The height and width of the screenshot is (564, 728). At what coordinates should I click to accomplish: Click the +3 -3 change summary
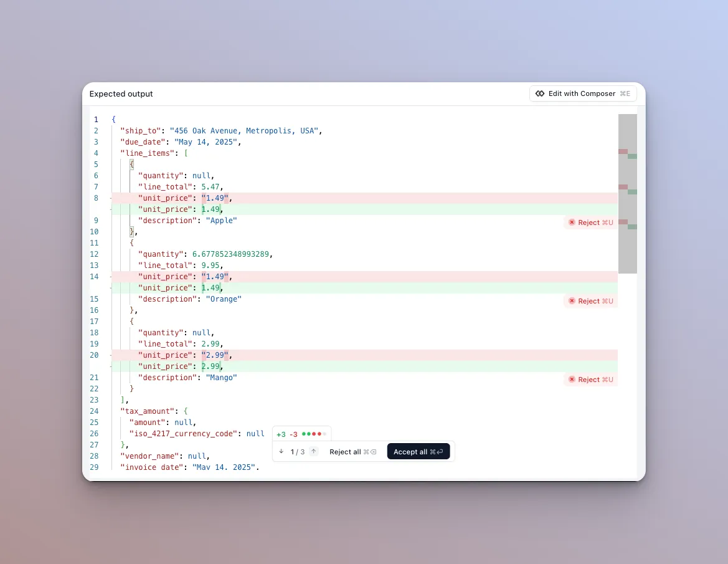pos(301,434)
